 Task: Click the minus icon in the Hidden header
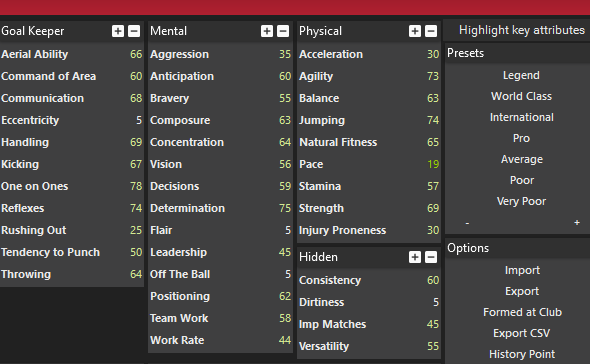pyautogui.click(x=431, y=257)
